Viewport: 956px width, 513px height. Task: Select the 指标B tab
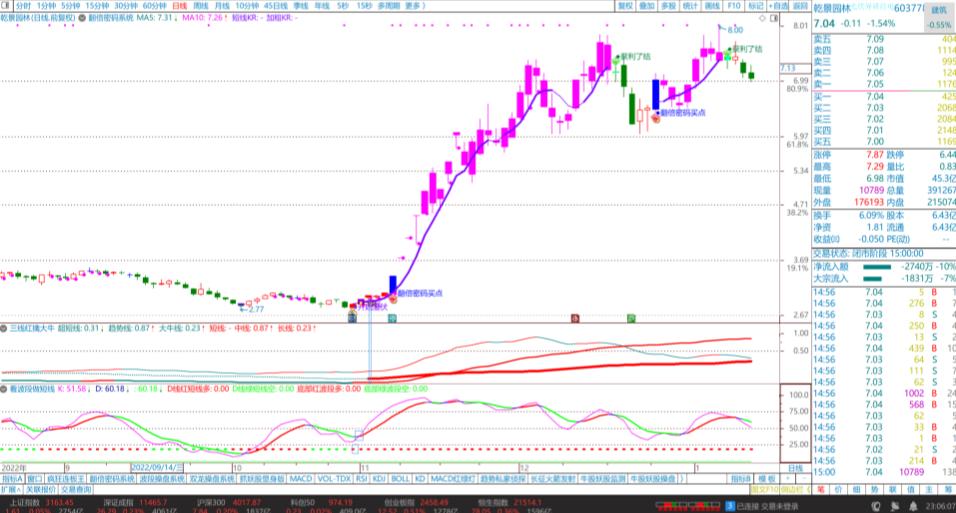[x=741, y=479]
